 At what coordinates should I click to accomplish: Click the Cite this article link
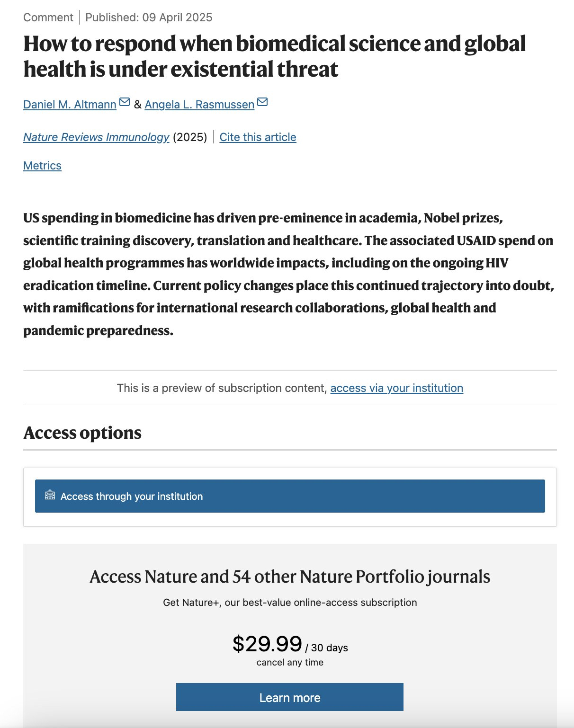pyautogui.click(x=258, y=137)
